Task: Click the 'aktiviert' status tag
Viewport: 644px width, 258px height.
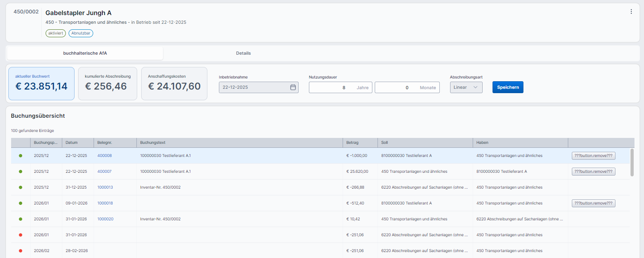Action: [56, 33]
